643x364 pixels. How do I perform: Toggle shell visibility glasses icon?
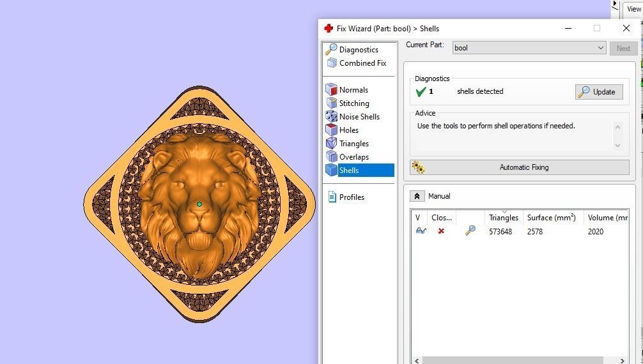click(421, 231)
